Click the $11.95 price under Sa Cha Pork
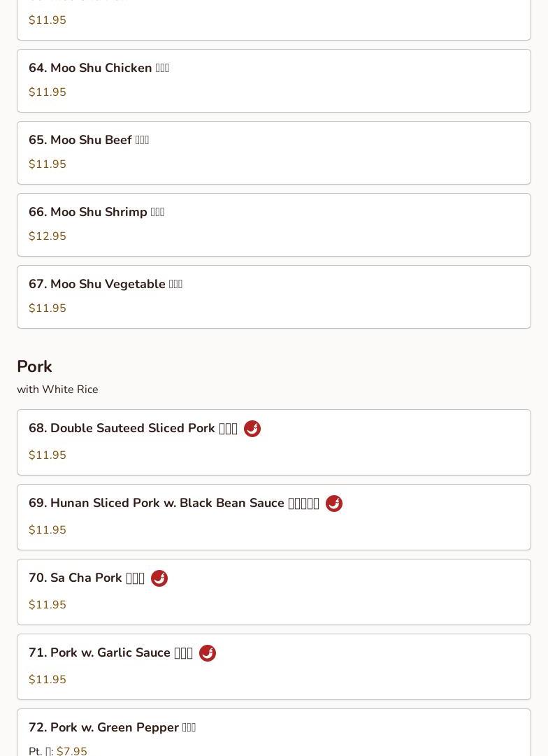Screen dimensions: 548x756 coord(48,605)
